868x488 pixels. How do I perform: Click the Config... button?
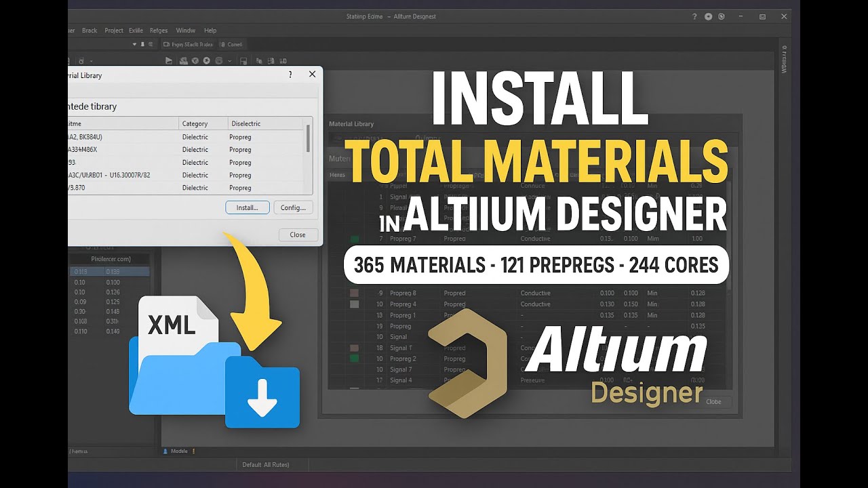tap(294, 207)
